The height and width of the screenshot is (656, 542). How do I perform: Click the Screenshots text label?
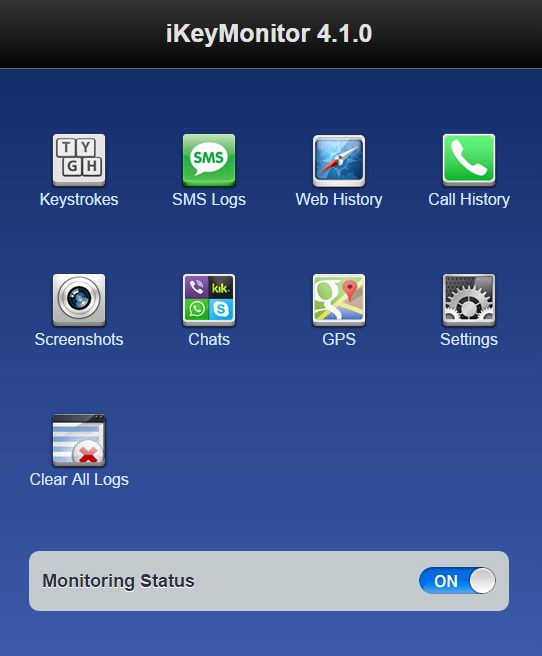[79, 339]
